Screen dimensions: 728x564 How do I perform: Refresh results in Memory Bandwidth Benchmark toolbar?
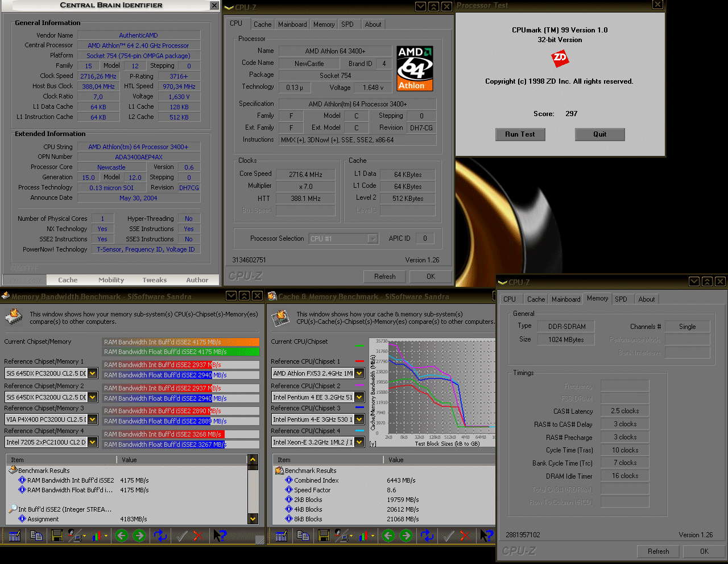point(161,536)
